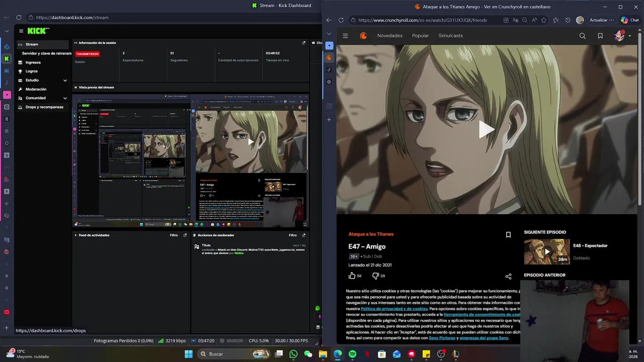Open the Ingresos section

[x=33, y=62]
